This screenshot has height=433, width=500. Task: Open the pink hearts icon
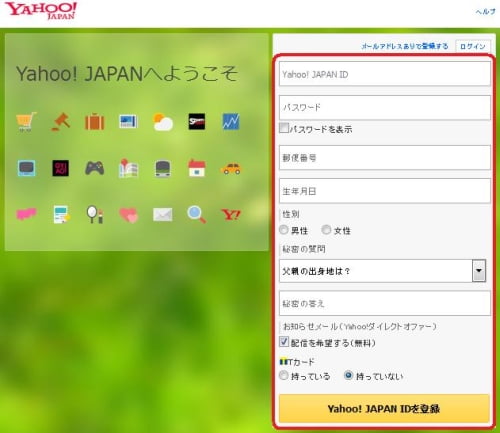(x=129, y=215)
